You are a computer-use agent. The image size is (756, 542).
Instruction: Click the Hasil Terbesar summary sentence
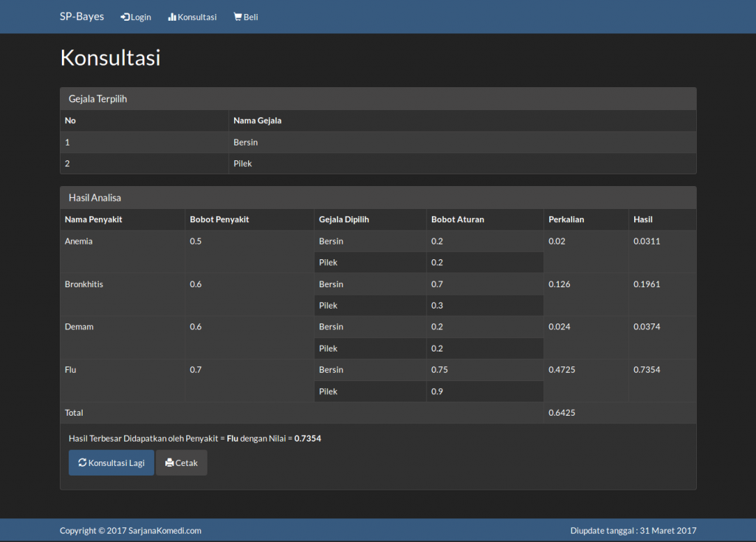pos(195,439)
